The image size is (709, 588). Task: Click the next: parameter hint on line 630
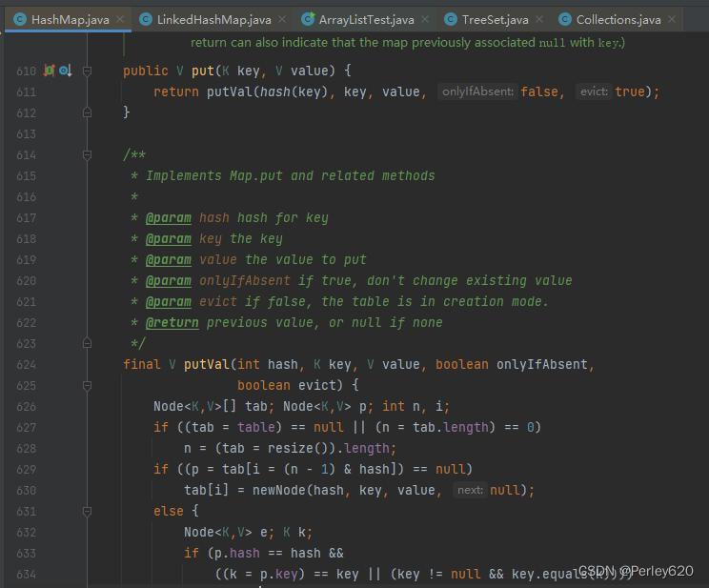click(470, 490)
